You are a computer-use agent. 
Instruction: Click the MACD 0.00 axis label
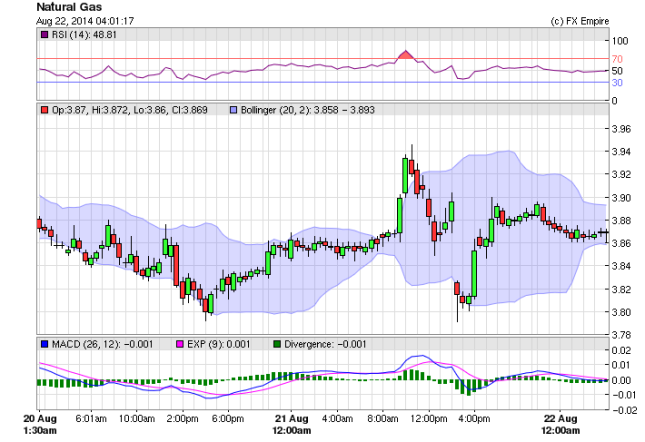(621, 380)
